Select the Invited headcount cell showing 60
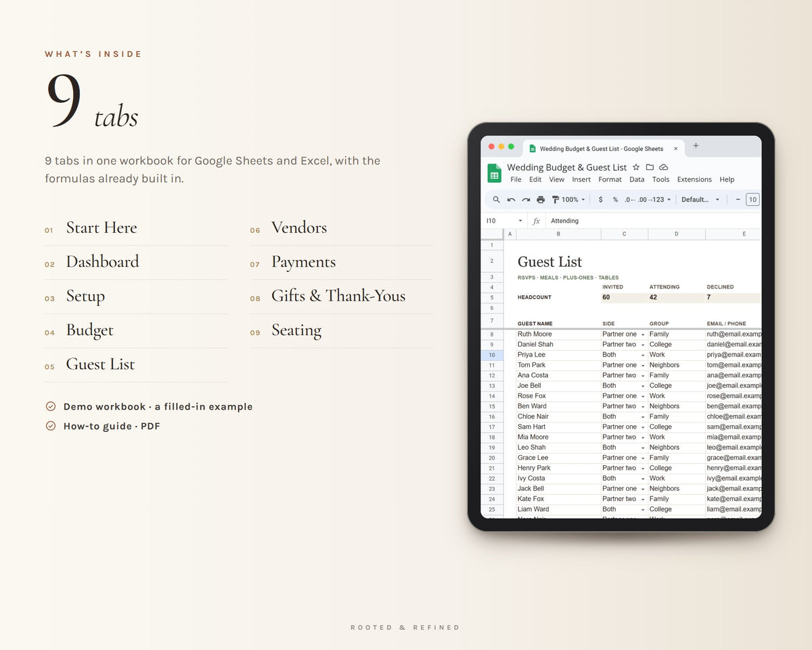The height and width of the screenshot is (650, 812). (625, 297)
